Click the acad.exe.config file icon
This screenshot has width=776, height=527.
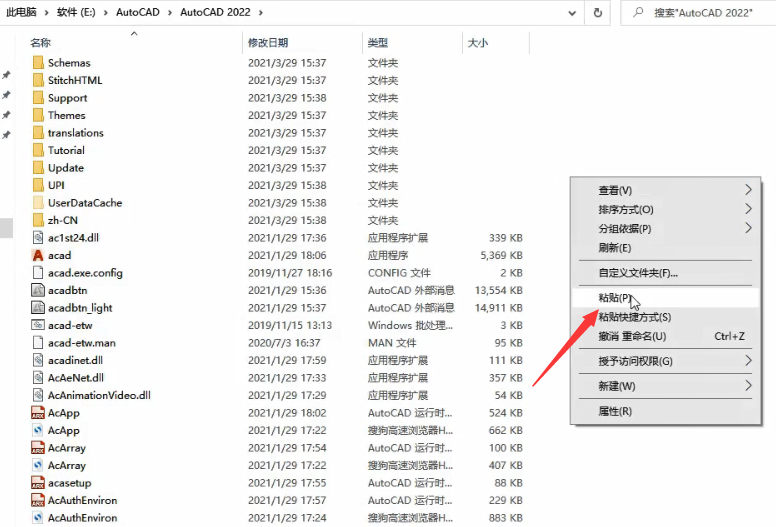(38, 273)
